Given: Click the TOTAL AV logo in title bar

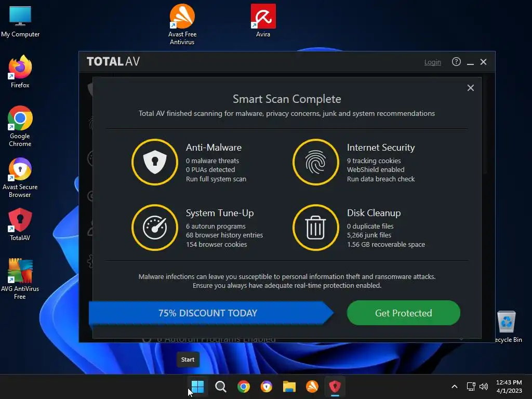Looking at the screenshot, I should click(113, 61).
